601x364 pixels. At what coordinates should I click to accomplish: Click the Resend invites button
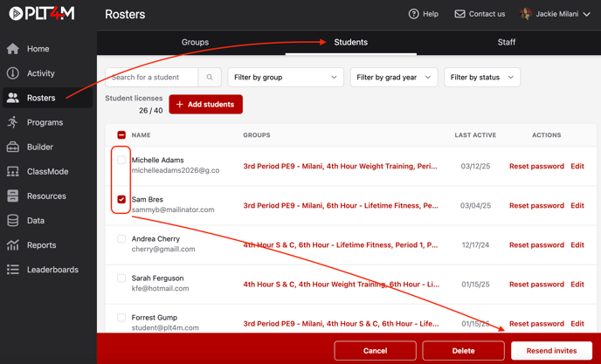(551, 351)
